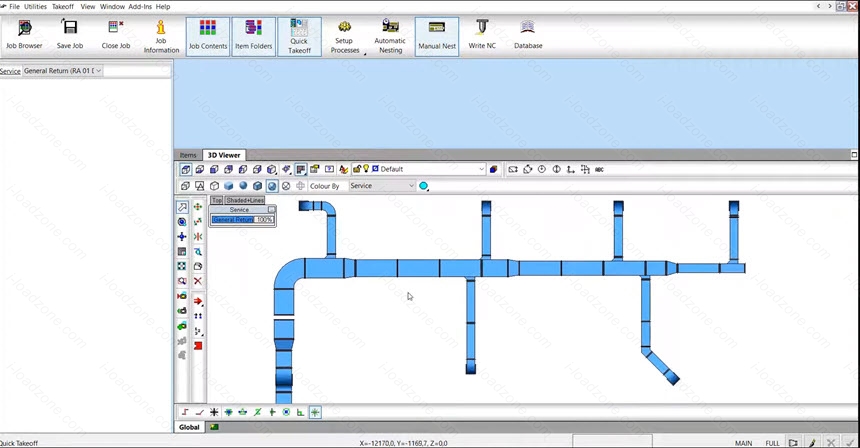
Task: Click the Shaded+Lines view label
Action: (245, 200)
